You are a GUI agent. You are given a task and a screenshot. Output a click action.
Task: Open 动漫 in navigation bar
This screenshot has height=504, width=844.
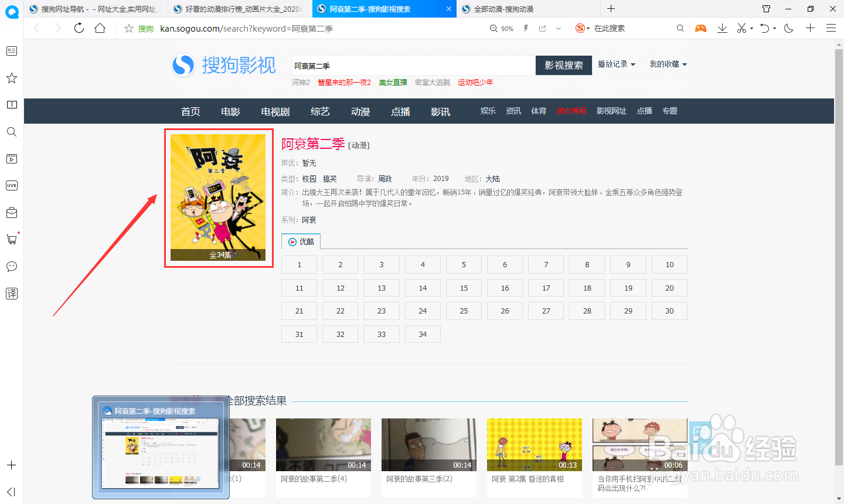[360, 111]
